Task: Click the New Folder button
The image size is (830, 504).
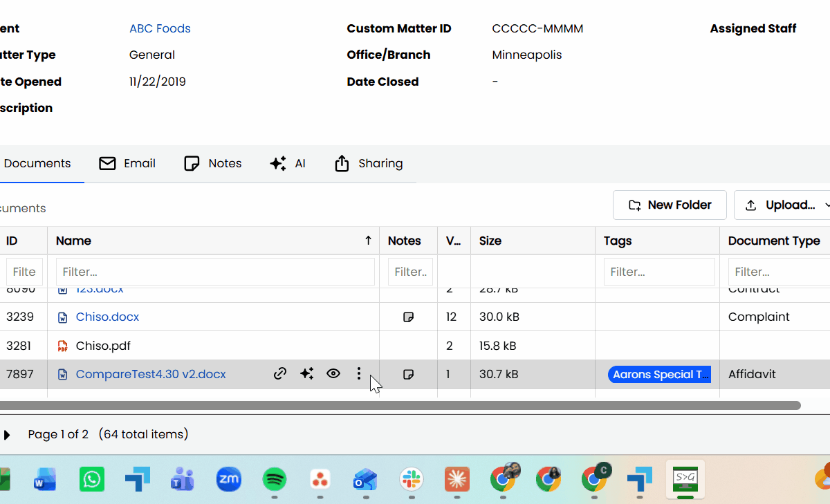Action: tap(670, 205)
